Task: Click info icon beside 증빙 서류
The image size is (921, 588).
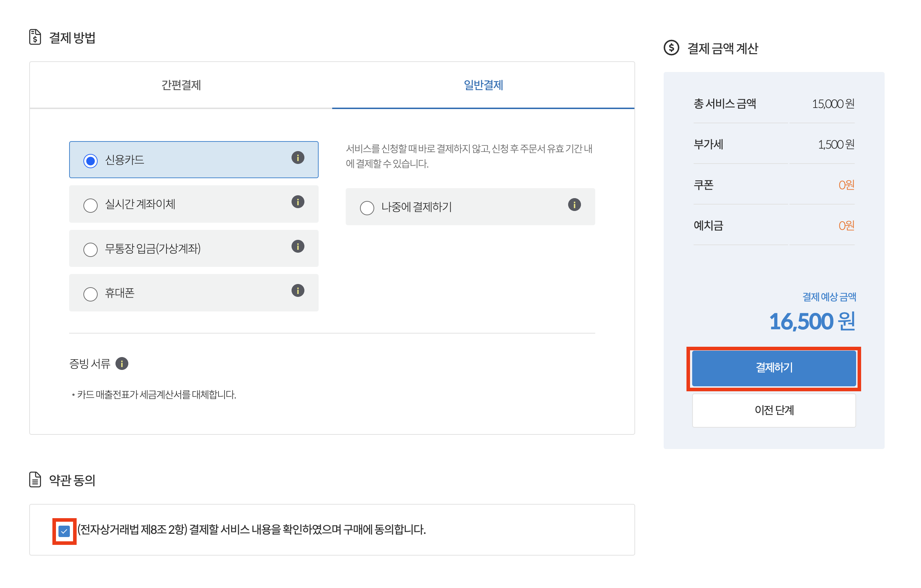Action: 122,363
